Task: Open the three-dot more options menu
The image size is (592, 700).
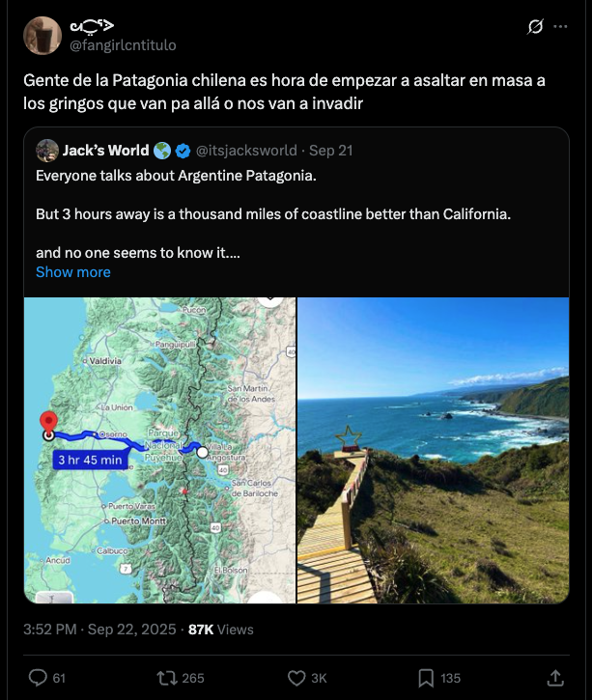Action: pyautogui.click(x=560, y=26)
